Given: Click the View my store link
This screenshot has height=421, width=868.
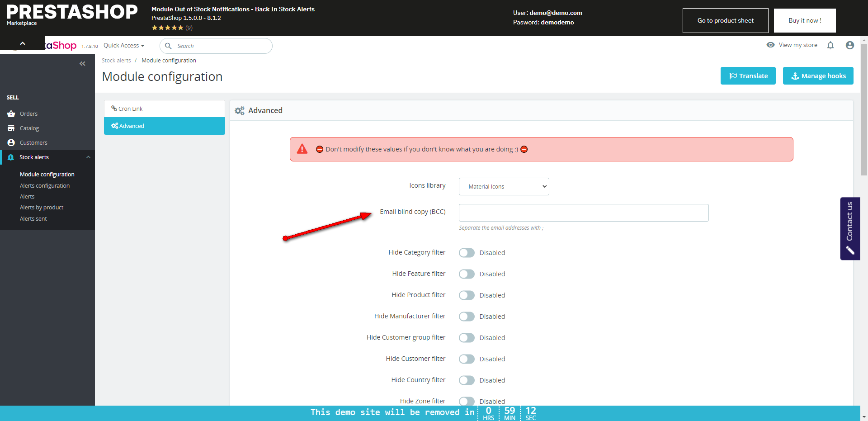Looking at the screenshot, I should click(798, 45).
